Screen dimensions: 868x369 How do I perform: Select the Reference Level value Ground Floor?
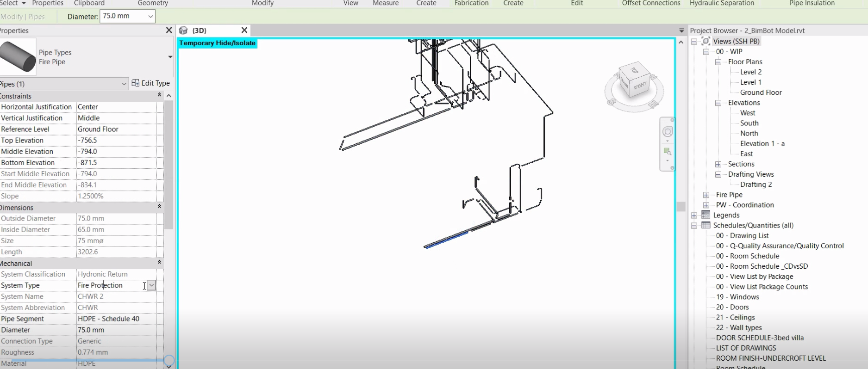pos(116,129)
